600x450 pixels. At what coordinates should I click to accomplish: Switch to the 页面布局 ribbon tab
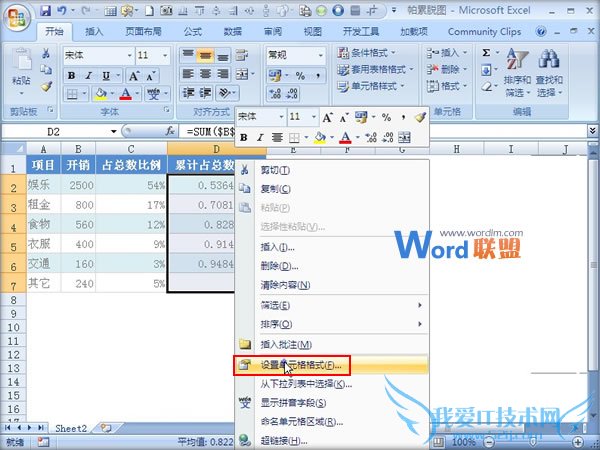click(x=143, y=31)
